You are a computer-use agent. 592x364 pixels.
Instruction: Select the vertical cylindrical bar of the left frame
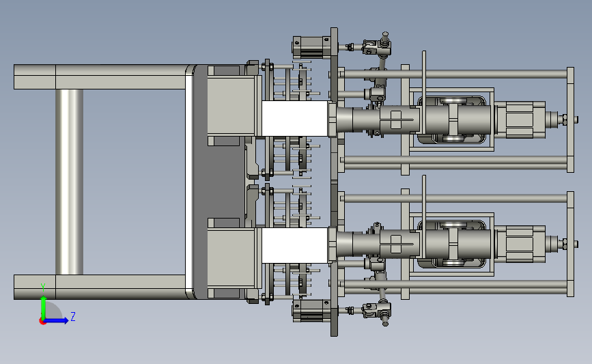tap(70, 182)
